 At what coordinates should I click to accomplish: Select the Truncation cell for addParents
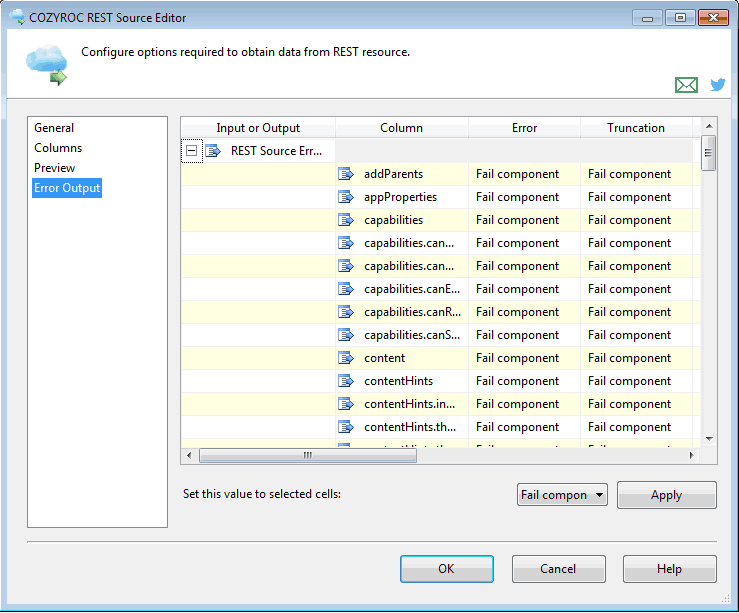636,174
